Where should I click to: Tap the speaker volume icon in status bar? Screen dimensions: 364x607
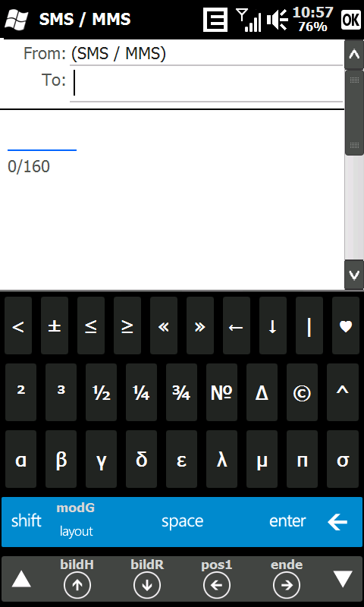click(x=277, y=20)
